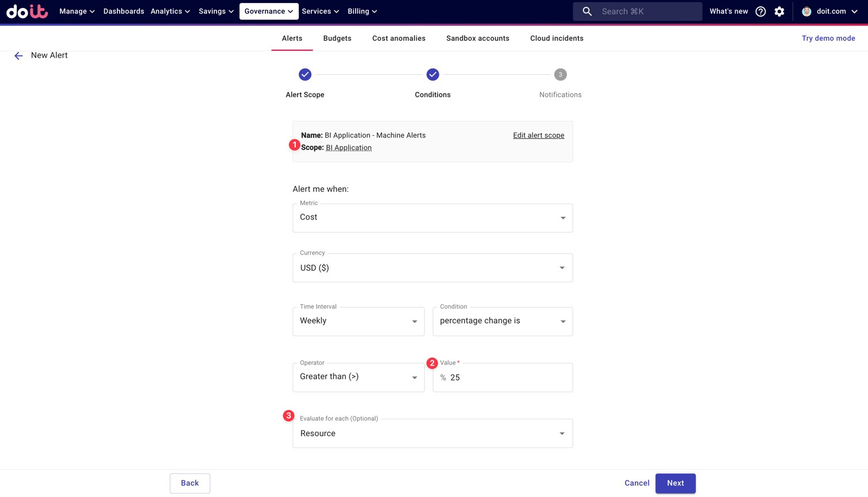Expand the Evaluate for each dropdown
Screen dimensions: 868x497
(x=432, y=434)
